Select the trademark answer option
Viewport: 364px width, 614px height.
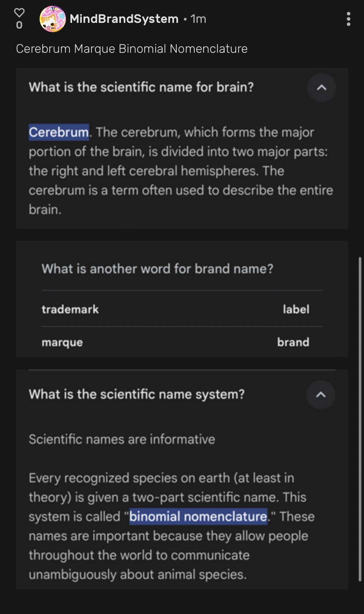(x=70, y=309)
